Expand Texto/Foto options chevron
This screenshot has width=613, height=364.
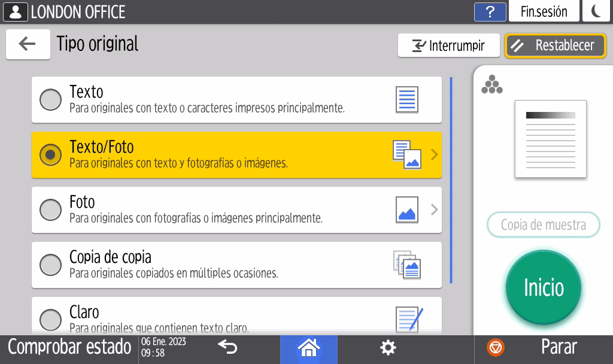click(435, 155)
